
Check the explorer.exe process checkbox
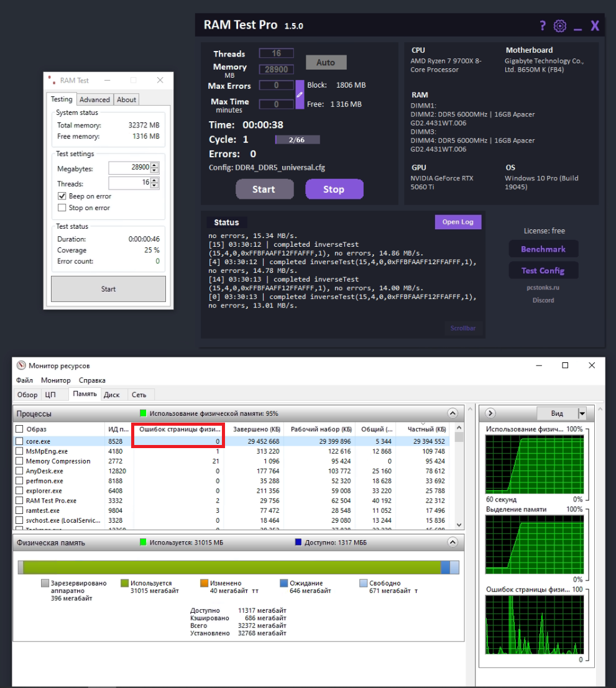tap(19, 490)
